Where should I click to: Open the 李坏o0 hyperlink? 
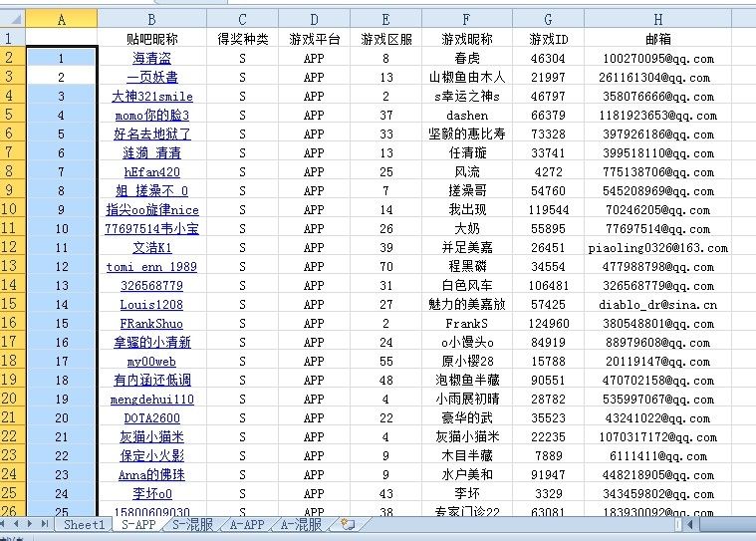coord(151,494)
